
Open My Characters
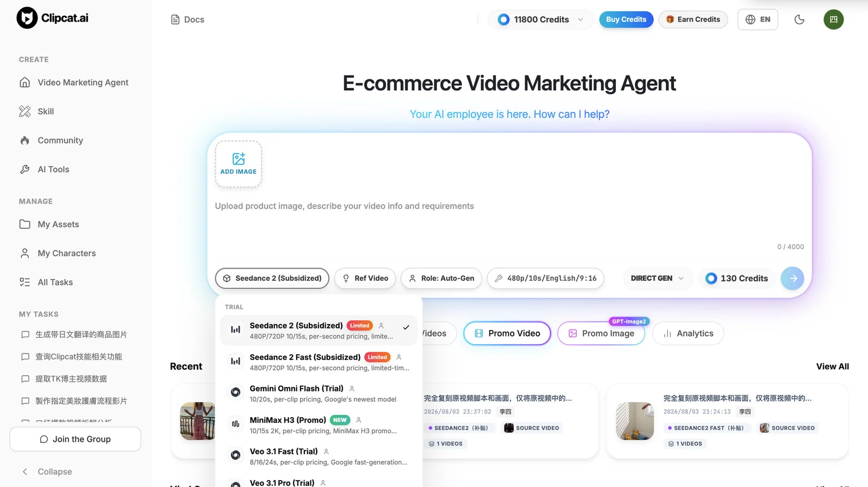click(75, 253)
